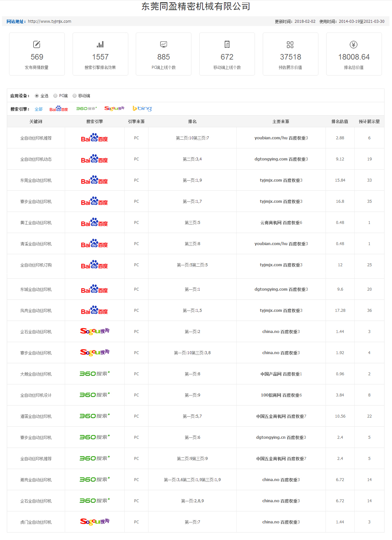This screenshot has width=392, height=540.
Task: Click keyword 大朗全自动丝印机
Action: [x=36, y=374]
